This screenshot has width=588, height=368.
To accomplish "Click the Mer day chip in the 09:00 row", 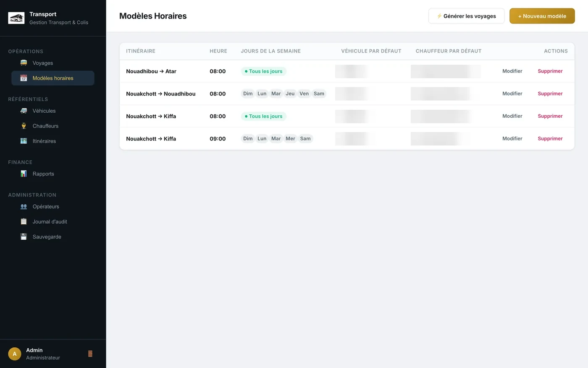I will click(290, 139).
